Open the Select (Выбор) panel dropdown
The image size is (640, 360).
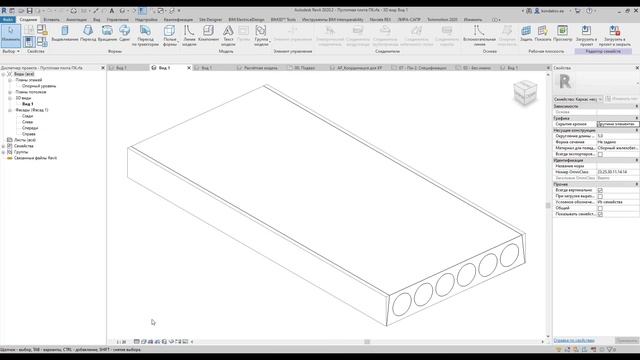point(11,51)
